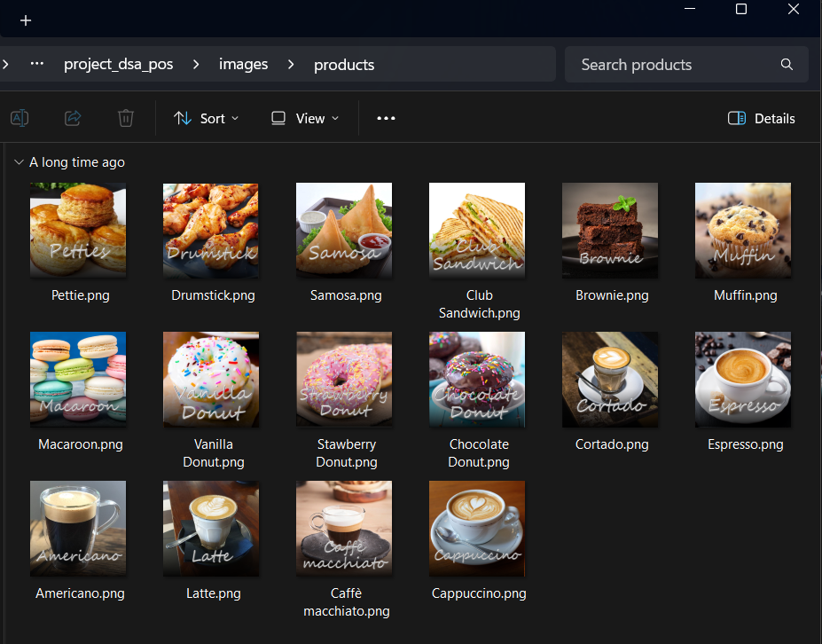Maximize the File Explorer window
This screenshot has width=822, height=644.
741,9
